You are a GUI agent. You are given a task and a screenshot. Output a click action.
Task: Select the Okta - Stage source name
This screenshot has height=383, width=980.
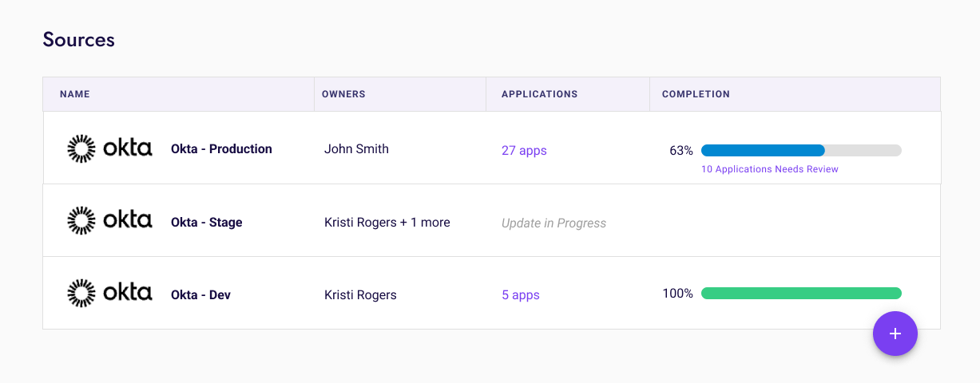(206, 223)
